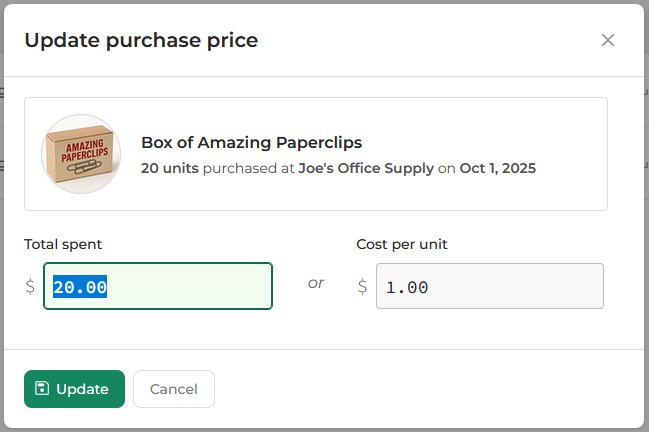
Task: Click the italic "or" between price fields
Action: [316, 283]
